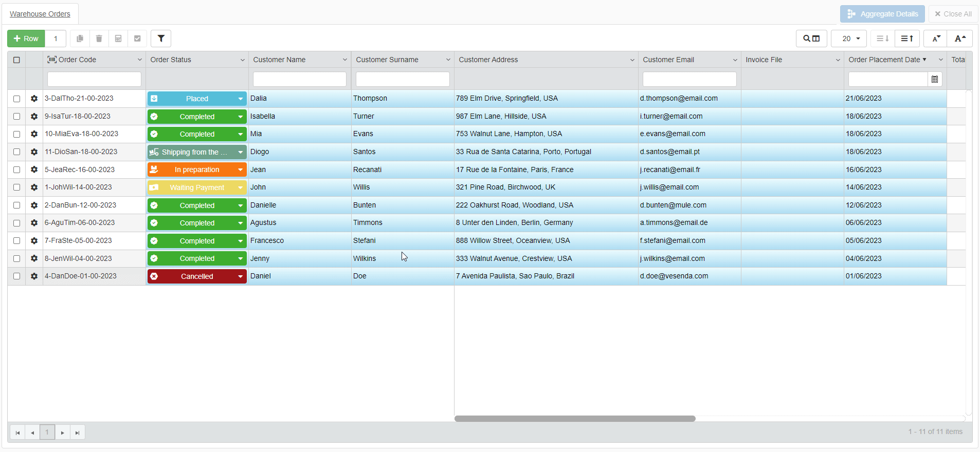Increase font size with large A icon

(x=960, y=39)
